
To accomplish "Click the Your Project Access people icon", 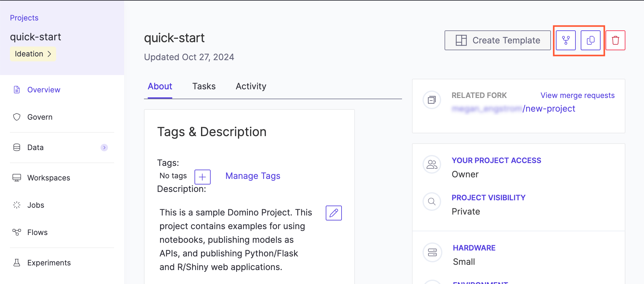I will [x=432, y=164].
